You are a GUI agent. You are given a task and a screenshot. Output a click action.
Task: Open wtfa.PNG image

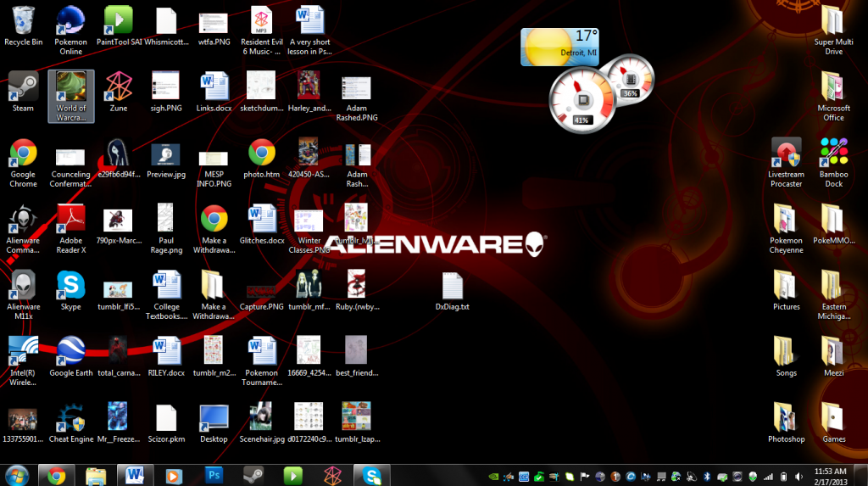coord(214,30)
